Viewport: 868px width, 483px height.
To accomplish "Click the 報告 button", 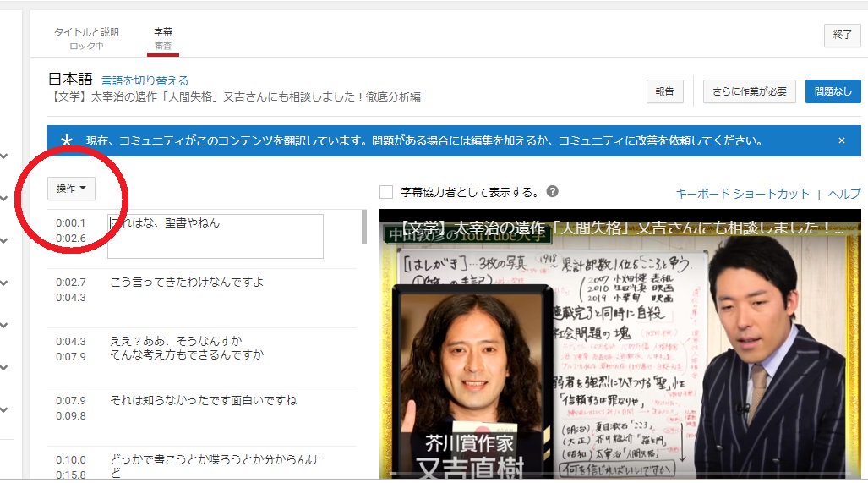I will pyautogui.click(x=664, y=91).
